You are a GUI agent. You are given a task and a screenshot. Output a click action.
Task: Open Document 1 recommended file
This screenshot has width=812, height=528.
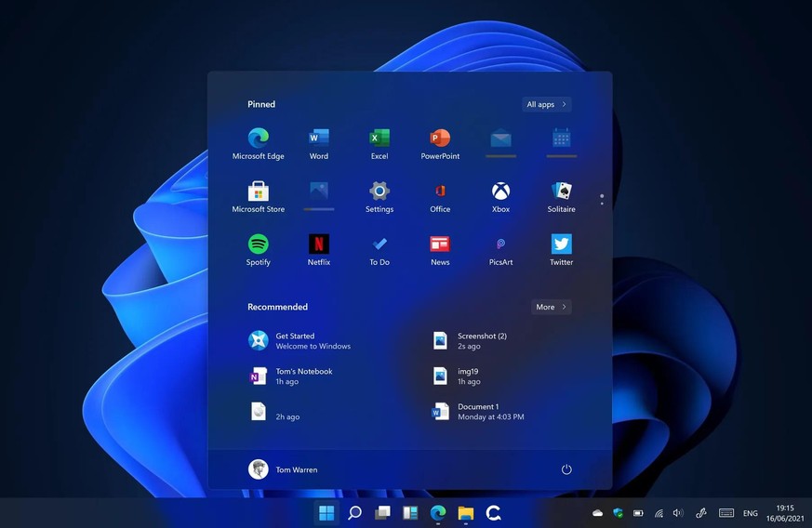point(477,412)
